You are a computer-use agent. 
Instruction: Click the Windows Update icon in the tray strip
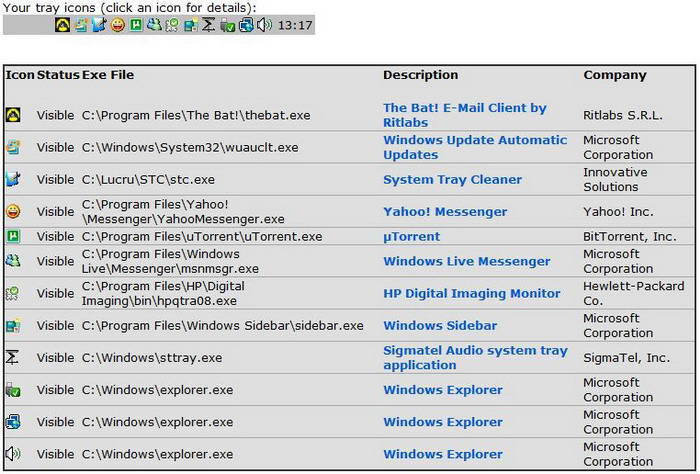pos(81,25)
